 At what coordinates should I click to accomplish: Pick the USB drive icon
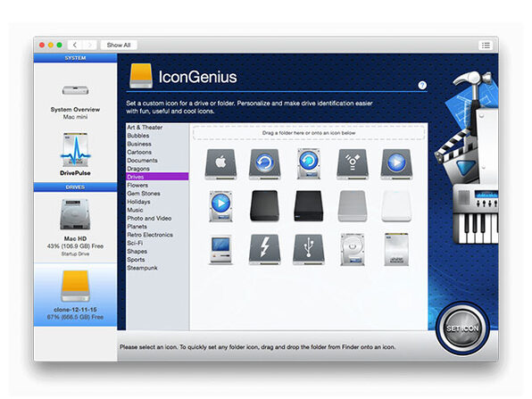tap(309, 249)
